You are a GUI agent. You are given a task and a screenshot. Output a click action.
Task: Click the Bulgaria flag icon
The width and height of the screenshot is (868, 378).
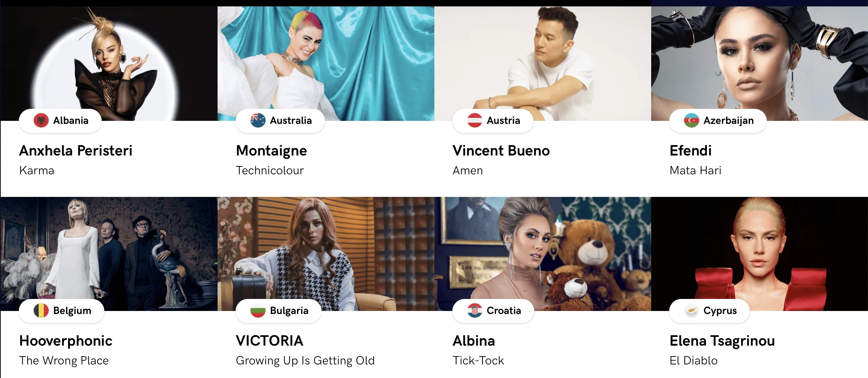coord(258,311)
